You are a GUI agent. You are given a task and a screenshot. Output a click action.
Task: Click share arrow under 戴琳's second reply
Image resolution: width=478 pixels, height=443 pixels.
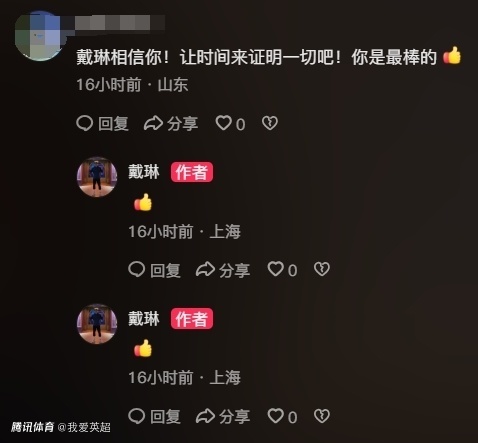(205, 416)
